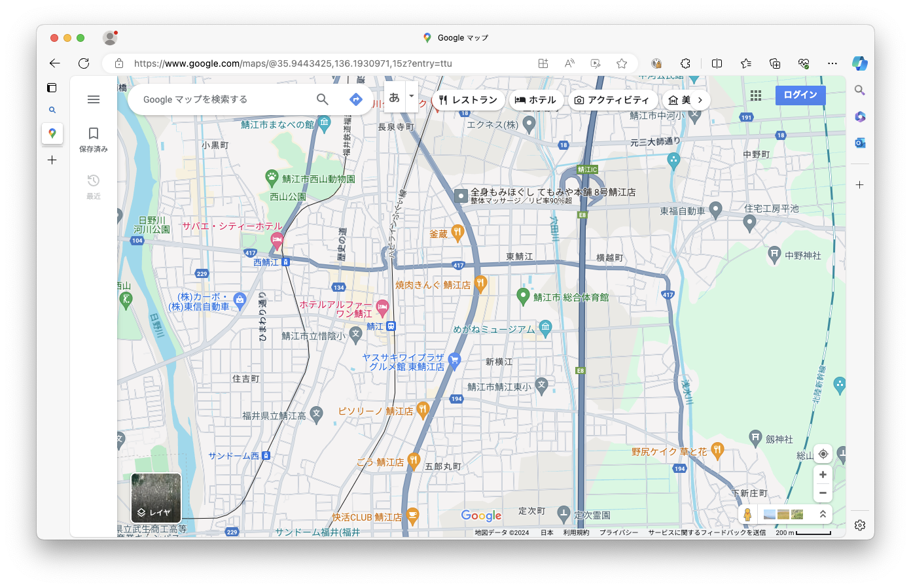Go back with browser back arrow
Image resolution: width=911 pixels, height=588 pixels.
(x=55, y=63)
